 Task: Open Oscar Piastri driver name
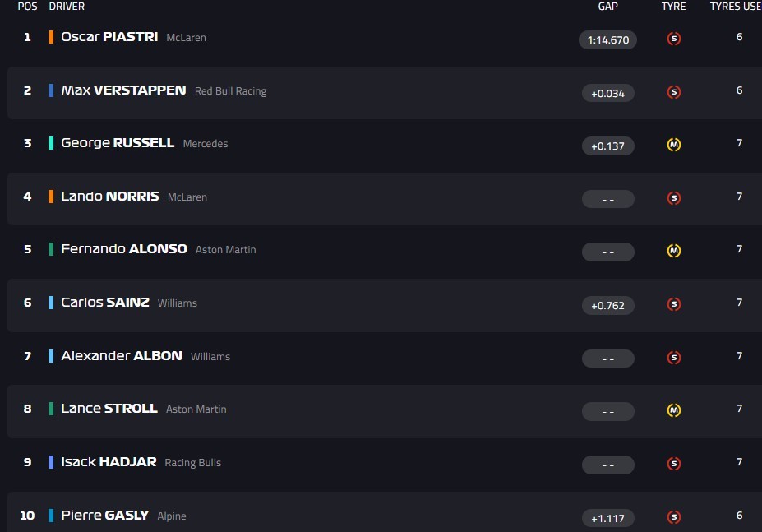(109, 37)
